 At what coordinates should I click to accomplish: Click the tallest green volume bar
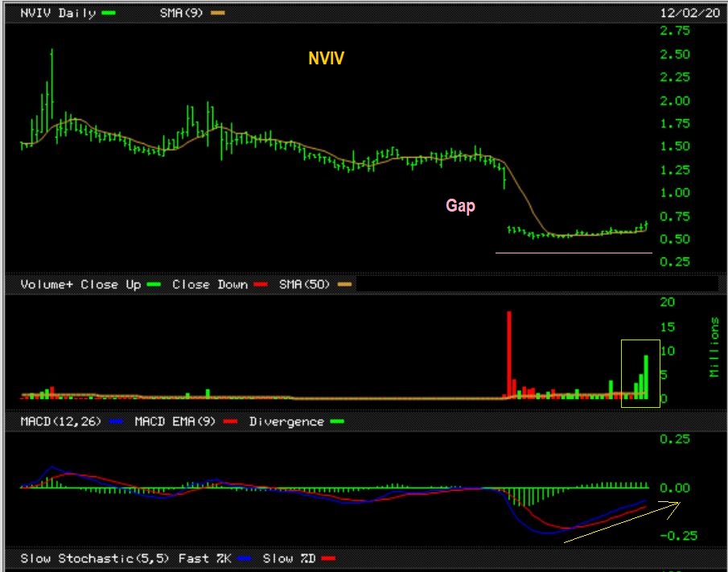point(646,377)
